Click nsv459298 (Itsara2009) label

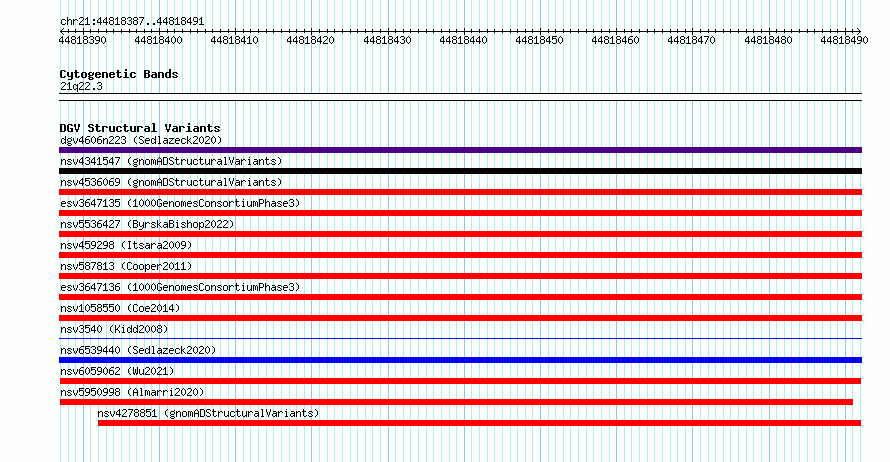coord(126,245)
